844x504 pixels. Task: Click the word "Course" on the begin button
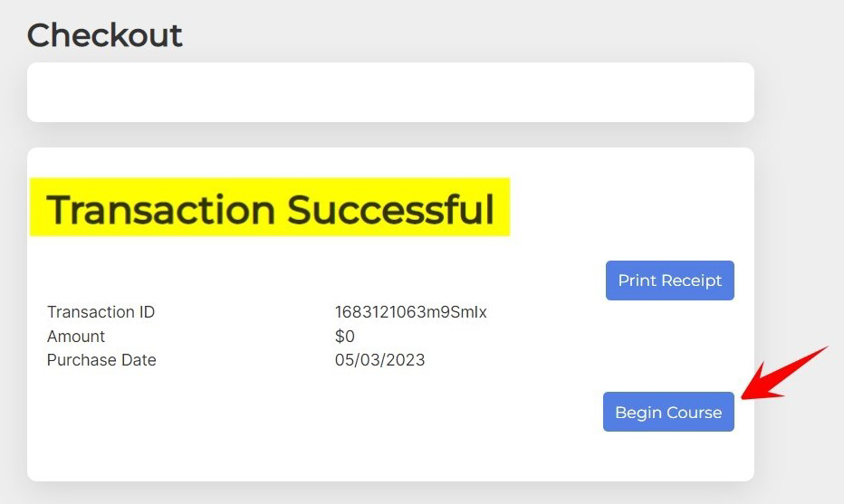tap(694, 413)
